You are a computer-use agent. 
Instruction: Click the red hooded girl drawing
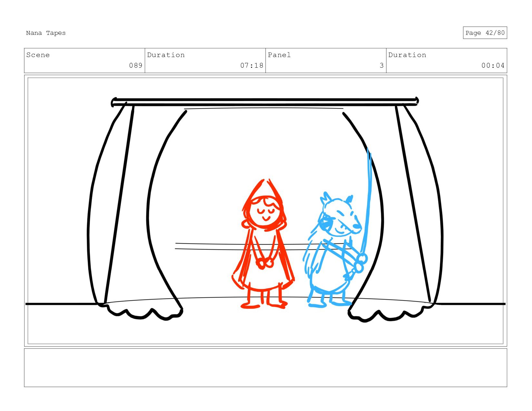[x=263, y=244]
